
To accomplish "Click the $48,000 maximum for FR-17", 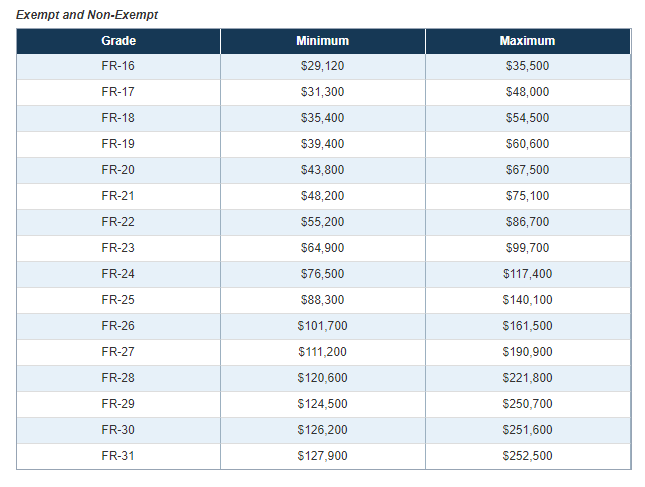I will [527, 92].
